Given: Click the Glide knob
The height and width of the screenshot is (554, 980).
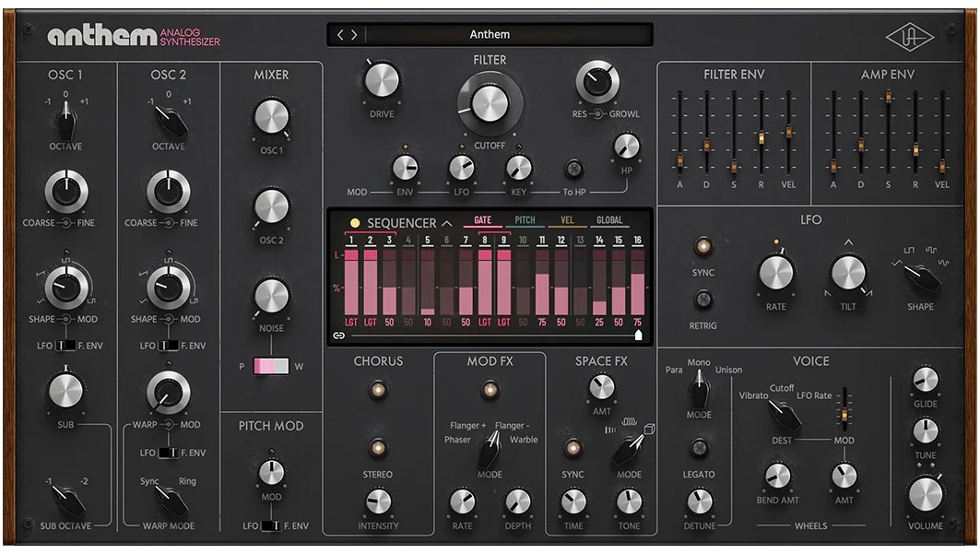Looking at the screenshot, I should click(925, 380).
